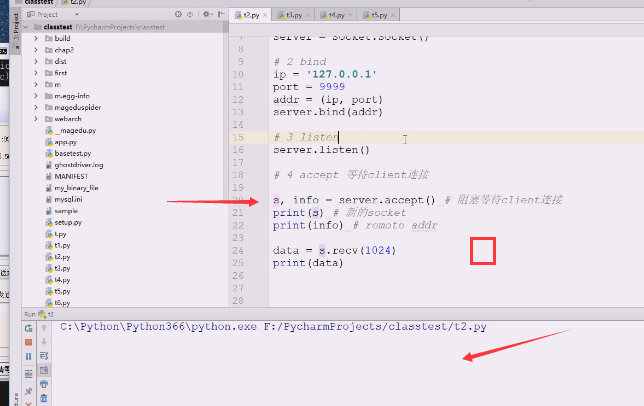Rerun the t2 script in the Run panel
The image size is (644, 406).
(x=28, y=328)
